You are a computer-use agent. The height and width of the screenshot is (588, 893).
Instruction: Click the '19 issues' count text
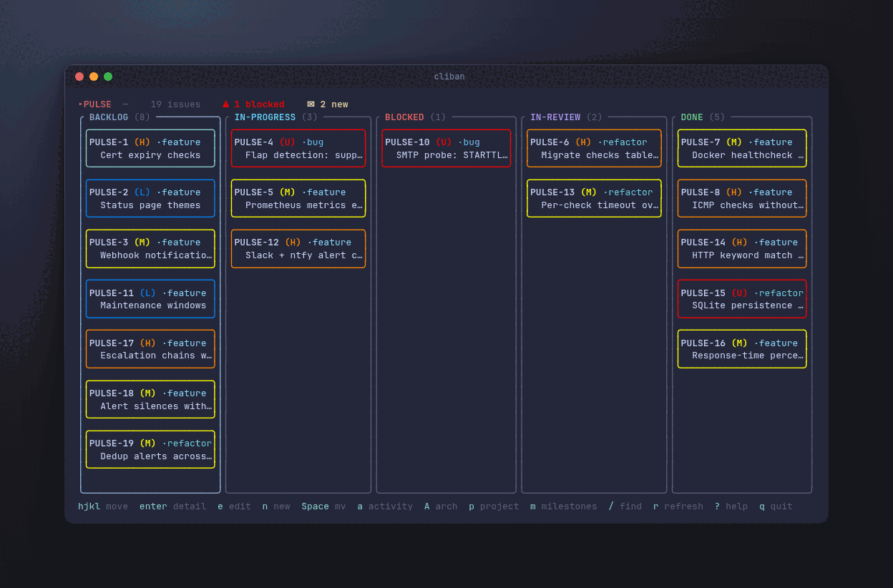(175, 104)
